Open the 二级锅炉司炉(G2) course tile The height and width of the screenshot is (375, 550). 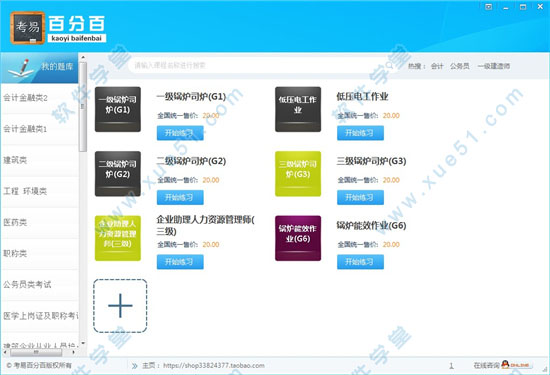[x=118, y=174]
